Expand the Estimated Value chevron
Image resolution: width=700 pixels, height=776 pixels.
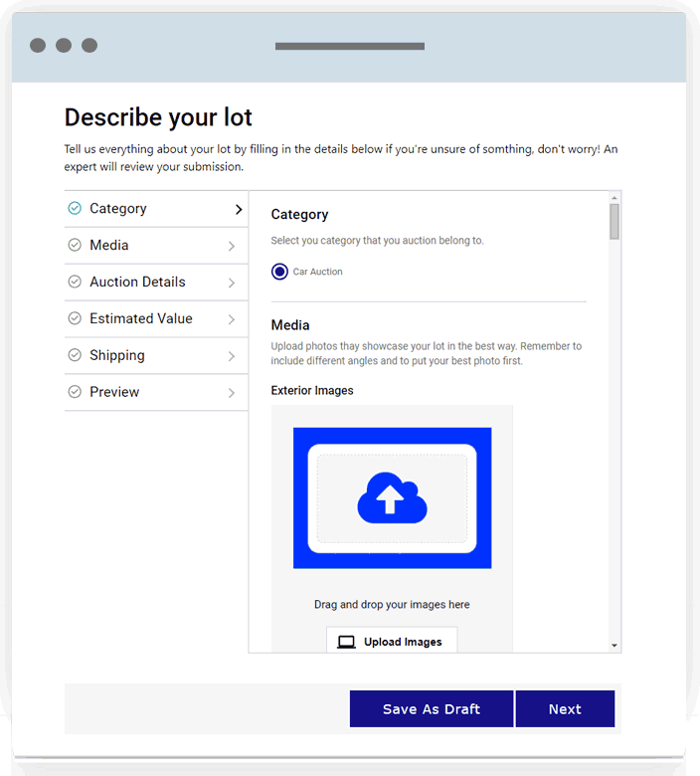[231, 319]
